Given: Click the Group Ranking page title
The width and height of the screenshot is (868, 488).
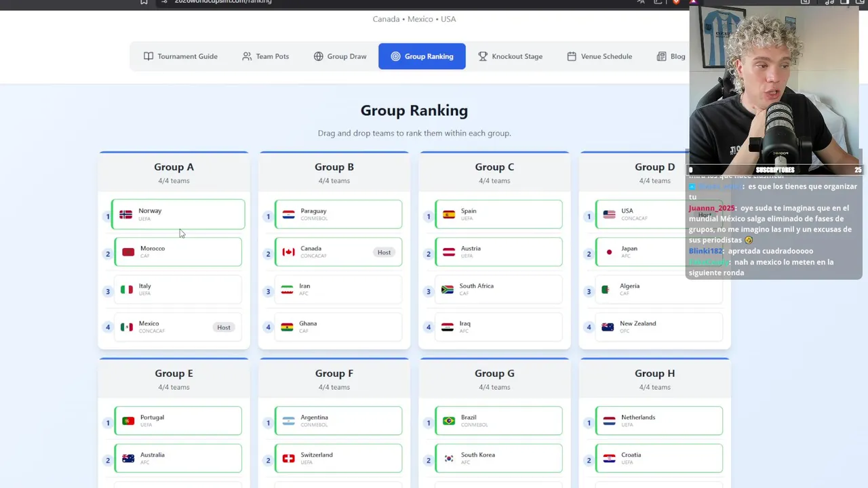Looking at the screenshot, I should [x=414, y=110].
